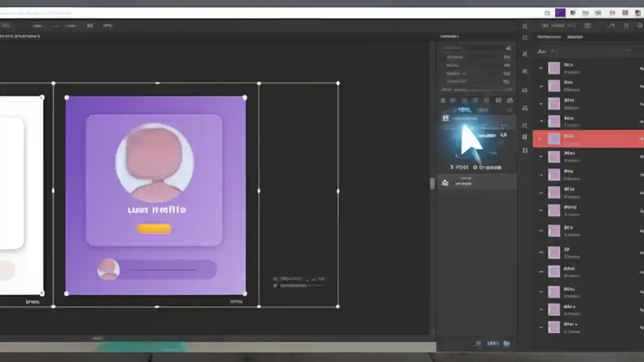644x362 pixels.
Task: Click the yellow button on the profile card
Action: (x=154, y=229)
